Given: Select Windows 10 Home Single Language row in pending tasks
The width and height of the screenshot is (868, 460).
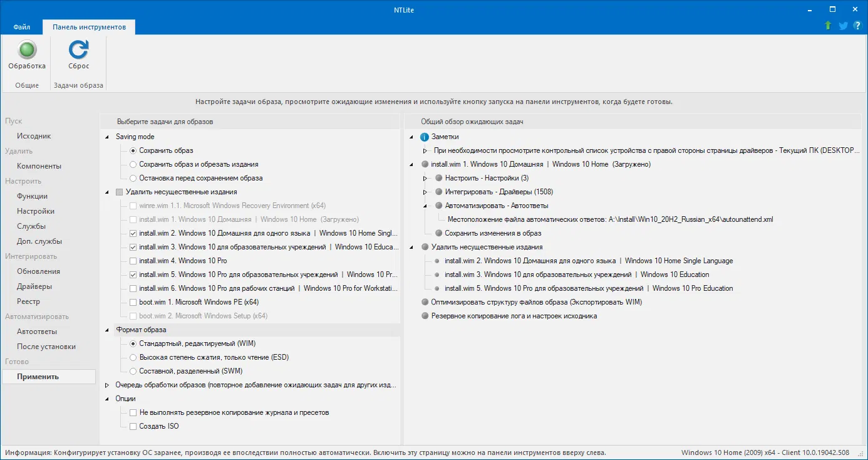Looking at the screenshot, I should pyautogui.click(x=589, y=261).
